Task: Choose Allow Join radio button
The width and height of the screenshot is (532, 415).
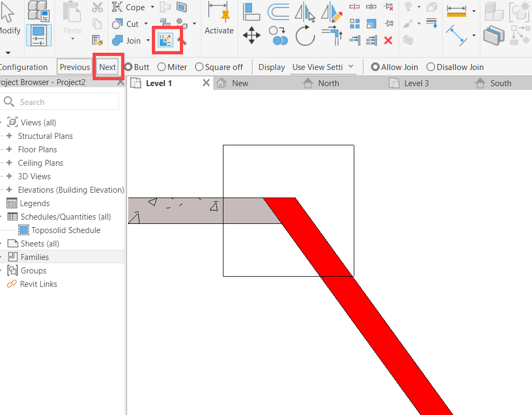Action: tap(375, 67)
